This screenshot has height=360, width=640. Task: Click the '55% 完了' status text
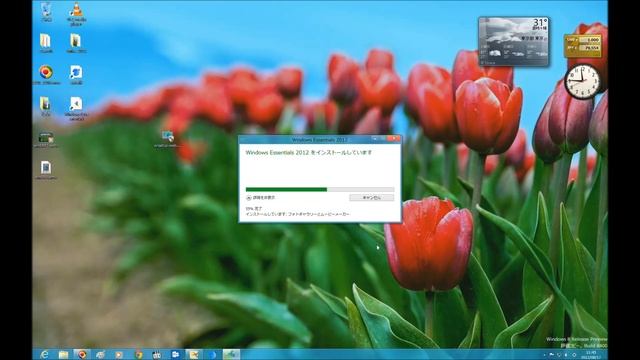click(x=253, y=208)
